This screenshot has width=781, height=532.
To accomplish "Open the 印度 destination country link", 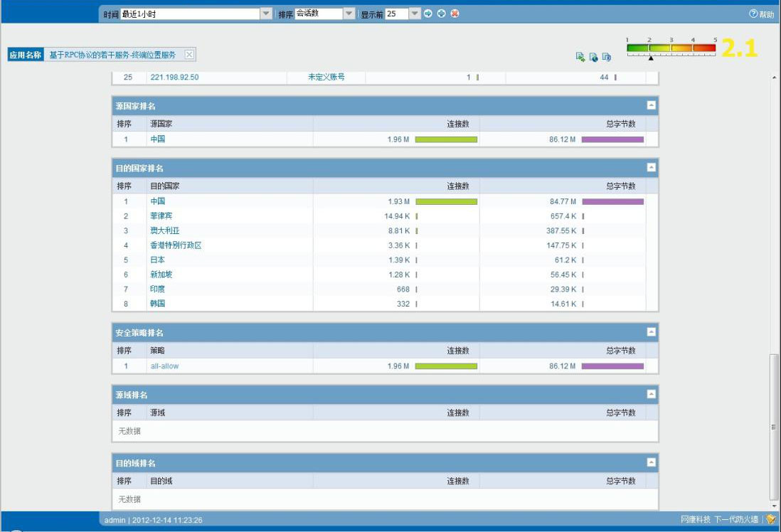I will pos(157,289).
